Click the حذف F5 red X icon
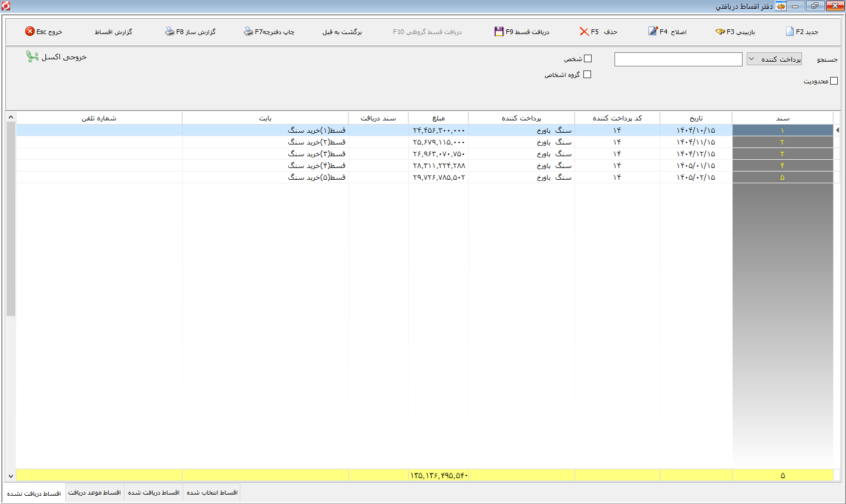This screenshot has width=846, height=504. pos(584,32)
